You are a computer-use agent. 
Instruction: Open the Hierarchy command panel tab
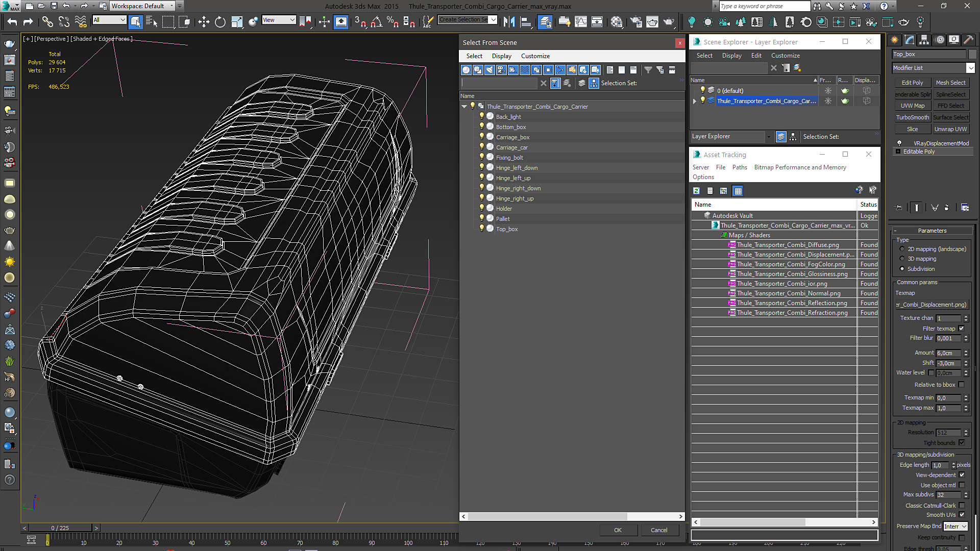click(x=924, y=40)
